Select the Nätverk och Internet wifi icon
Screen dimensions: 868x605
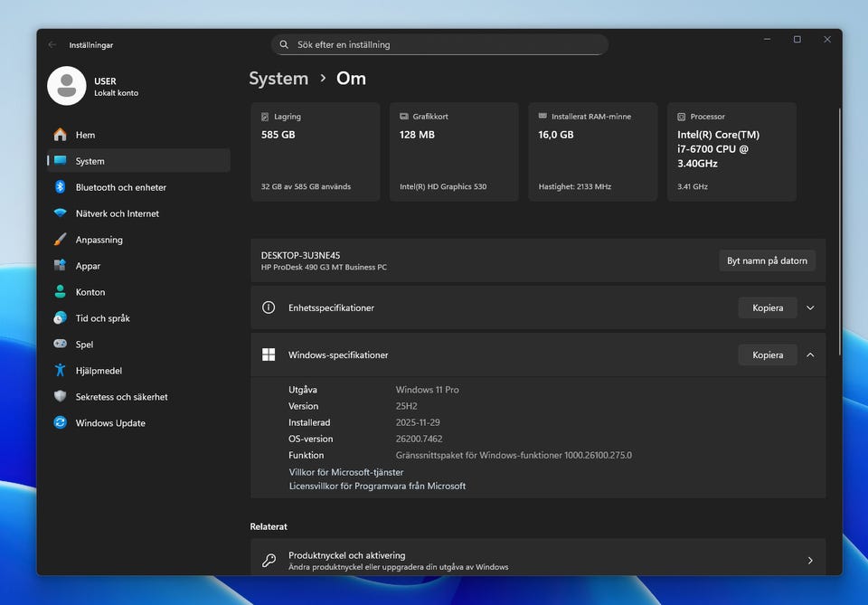[x=60, y=213]
